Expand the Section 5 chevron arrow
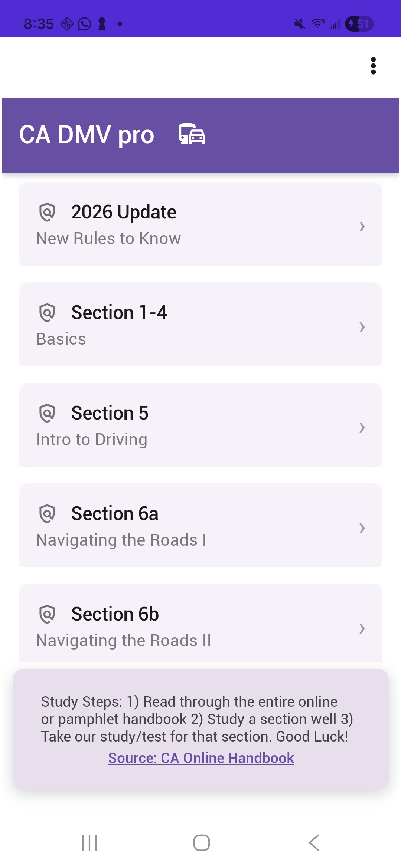Screen dimensions: 401x868 click(x=362, y=427)
